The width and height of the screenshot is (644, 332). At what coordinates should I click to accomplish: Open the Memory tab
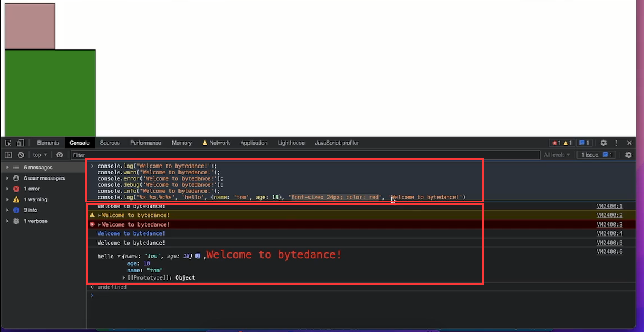(182, 143)
